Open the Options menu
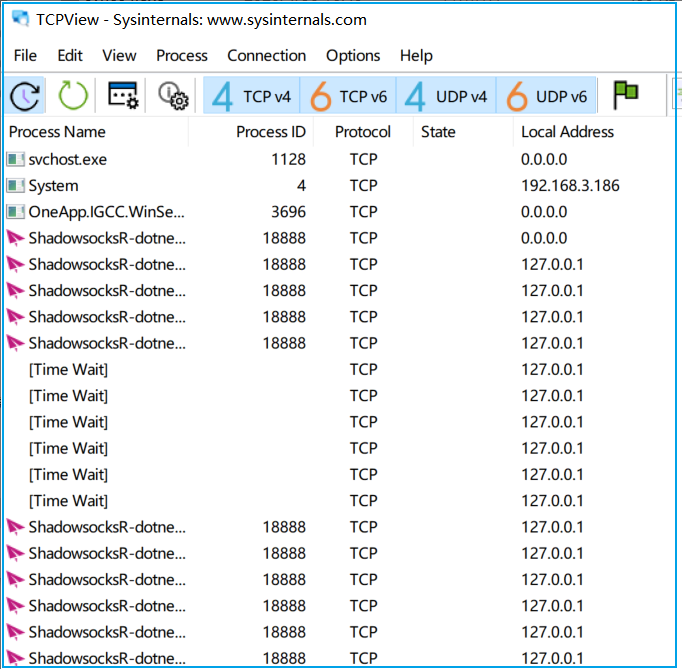This screenshot has height=669, width=682. tap(353, 56)
